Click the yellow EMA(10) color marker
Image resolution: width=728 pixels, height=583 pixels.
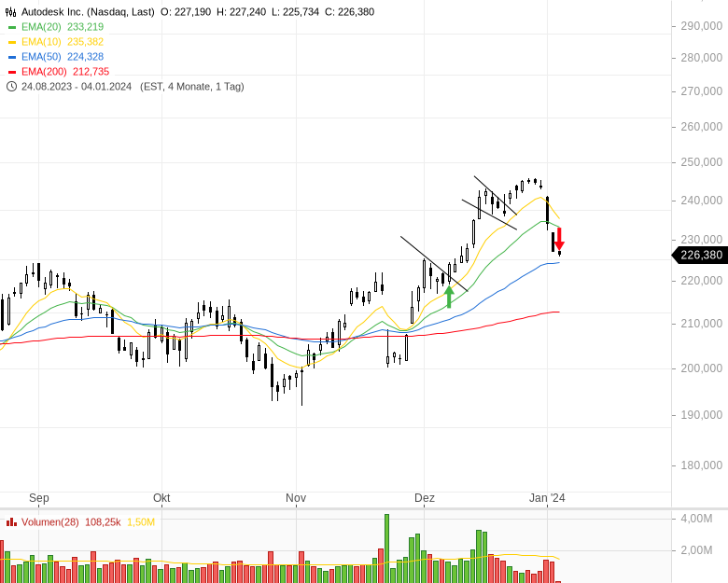pyautogui.click(x=12, y=42)
